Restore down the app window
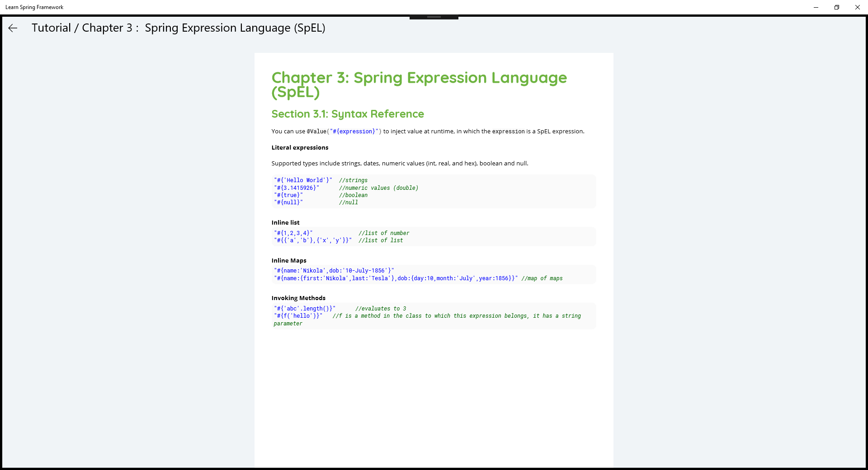The width and height of the screenshot is (868, 470). [837, 7]
